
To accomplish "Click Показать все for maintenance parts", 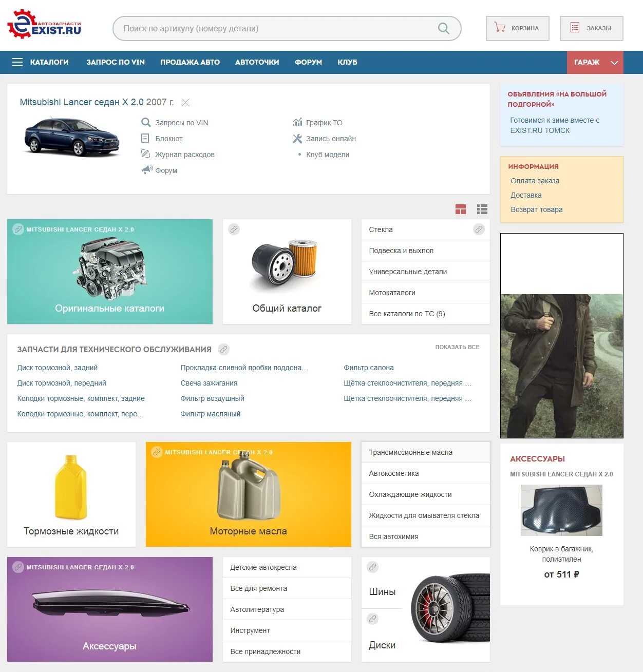I will pos(457,347).
